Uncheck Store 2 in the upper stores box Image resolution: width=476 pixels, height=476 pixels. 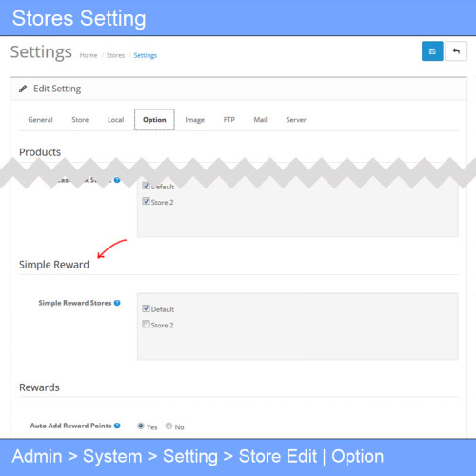[146, 201]
